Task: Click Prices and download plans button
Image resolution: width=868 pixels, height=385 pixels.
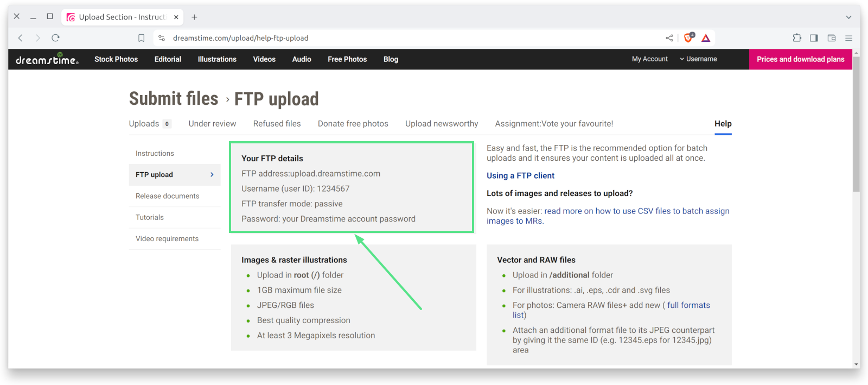Action: click(x=801, y=59)
